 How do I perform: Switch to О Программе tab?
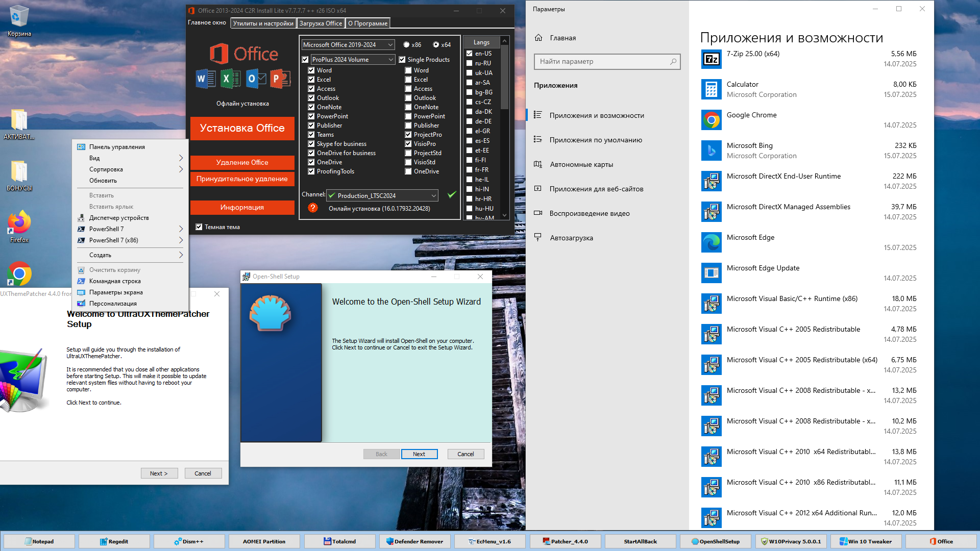click(x=367, y=23)
